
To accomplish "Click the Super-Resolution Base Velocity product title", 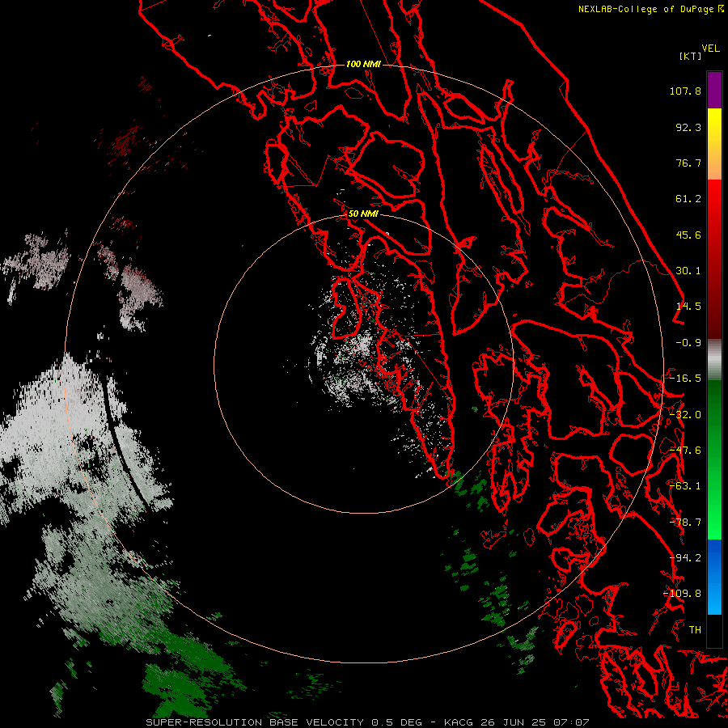I will 255,722.
